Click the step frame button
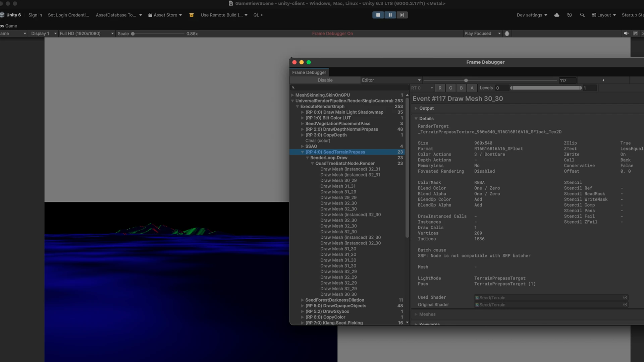This screenshot has height=362, width=644. (x=402, y=15)
